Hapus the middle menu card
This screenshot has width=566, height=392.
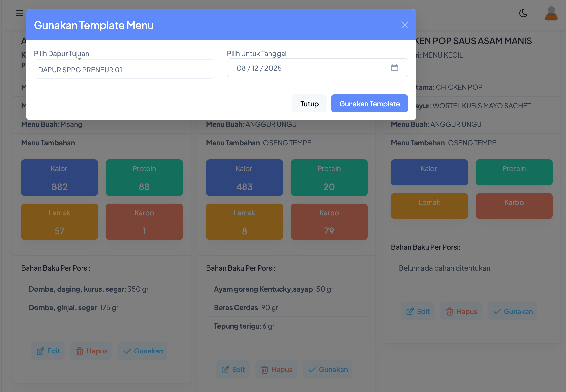tap(276, 369)
